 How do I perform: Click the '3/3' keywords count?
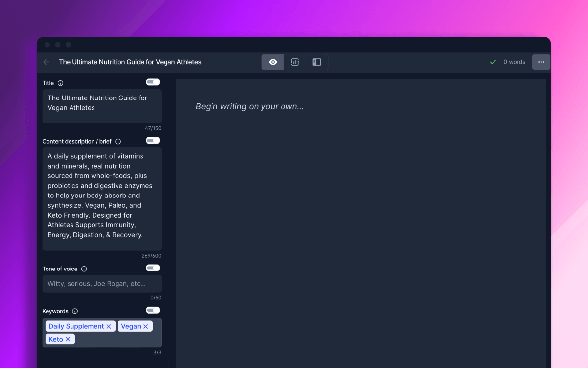coord(157,353)
